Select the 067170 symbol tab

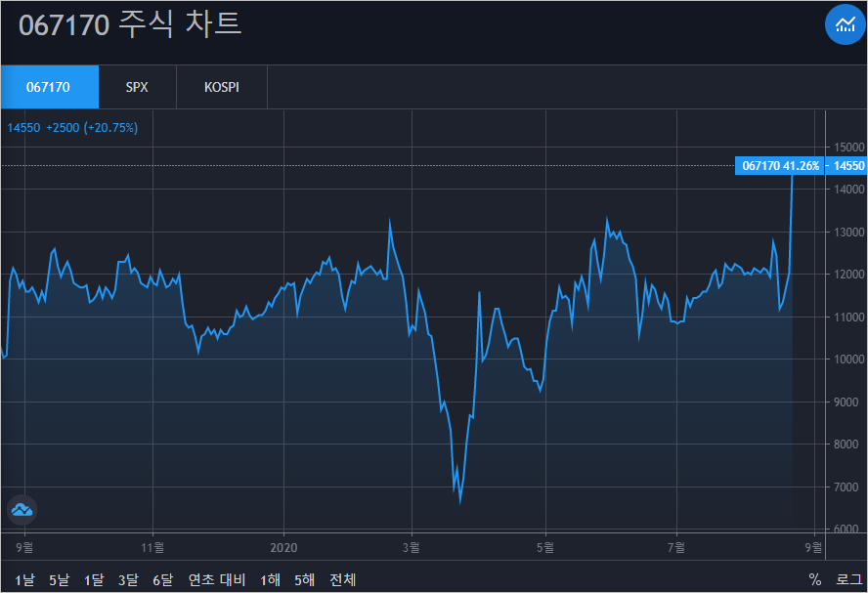(49, 87)
